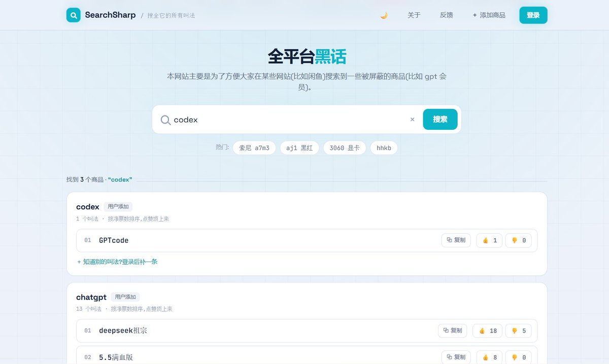609x364 pixels.
Task: Select hot tag 索尼 a7m3
Action: pyautogui.click(x=254, y=148)
